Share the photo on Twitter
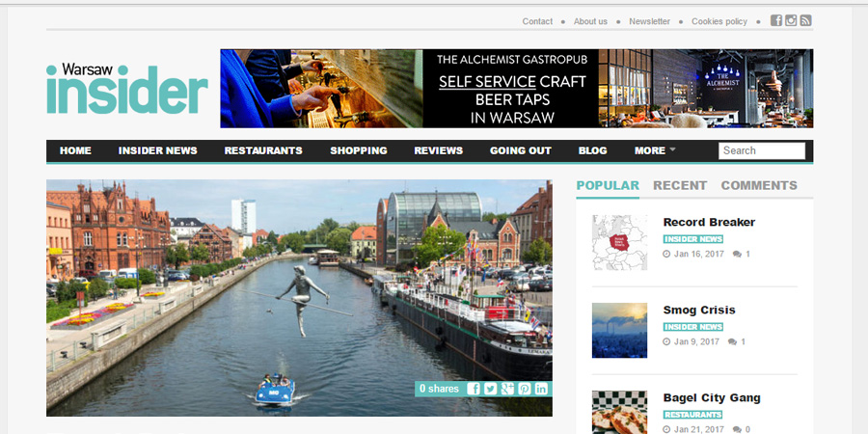This screenshot has width=868, height=434. click(490, 389)
